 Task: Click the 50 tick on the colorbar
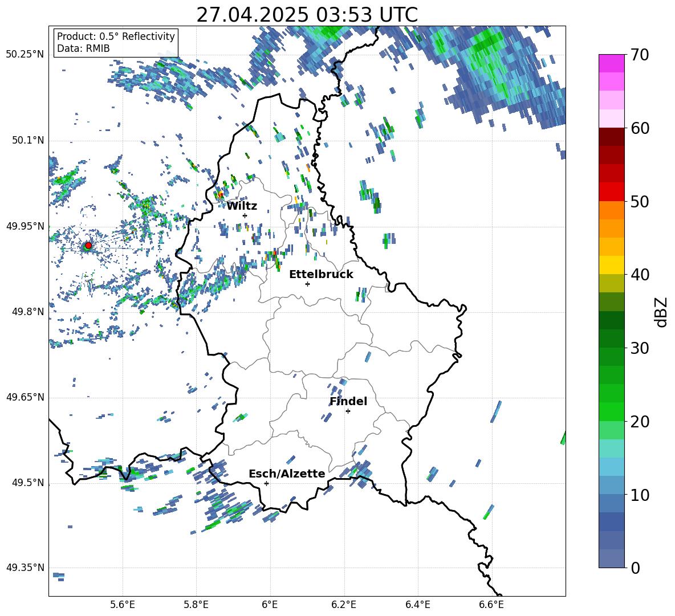640,201
